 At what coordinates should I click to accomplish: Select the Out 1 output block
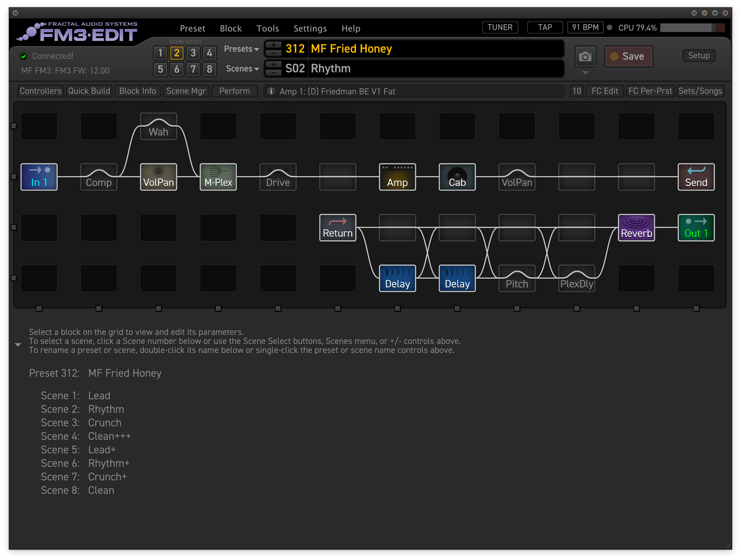click(696, 227)
